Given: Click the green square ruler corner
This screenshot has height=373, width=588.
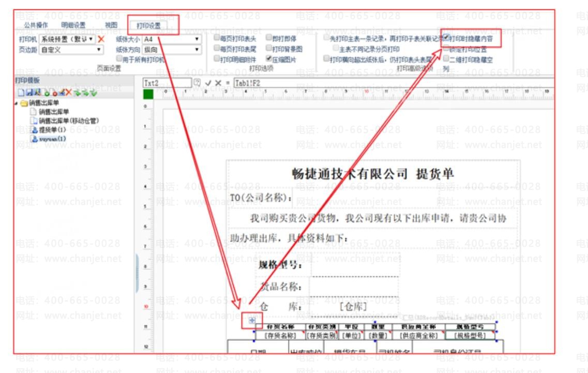Looking at the screenshot, I should pyautogui.click(x=148, y=94).
